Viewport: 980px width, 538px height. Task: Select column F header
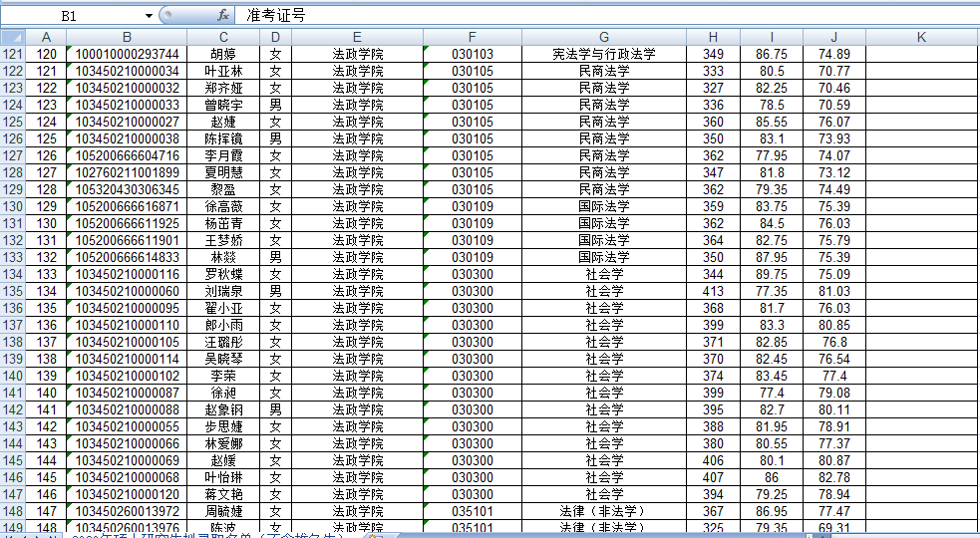(472, 37)
